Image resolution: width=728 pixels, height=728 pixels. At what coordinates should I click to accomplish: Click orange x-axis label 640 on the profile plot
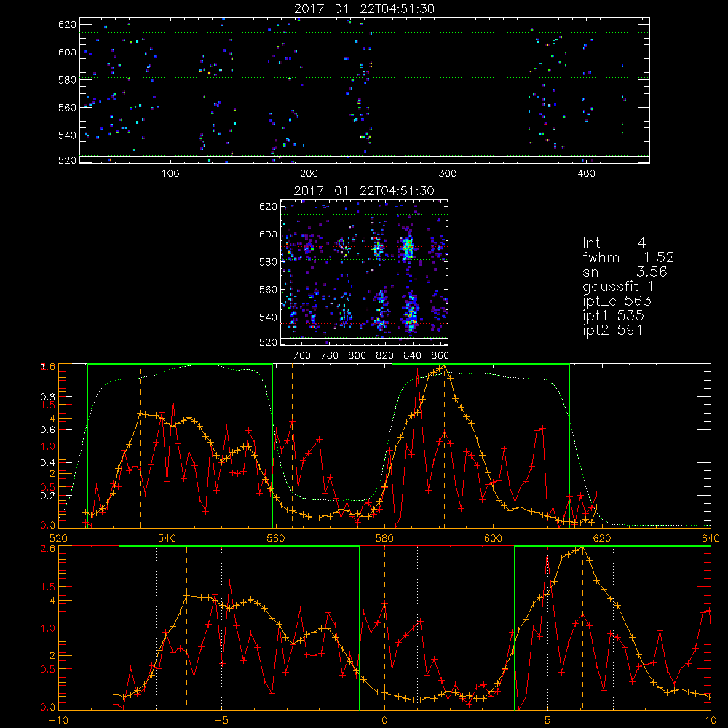(x=711, y=538)
